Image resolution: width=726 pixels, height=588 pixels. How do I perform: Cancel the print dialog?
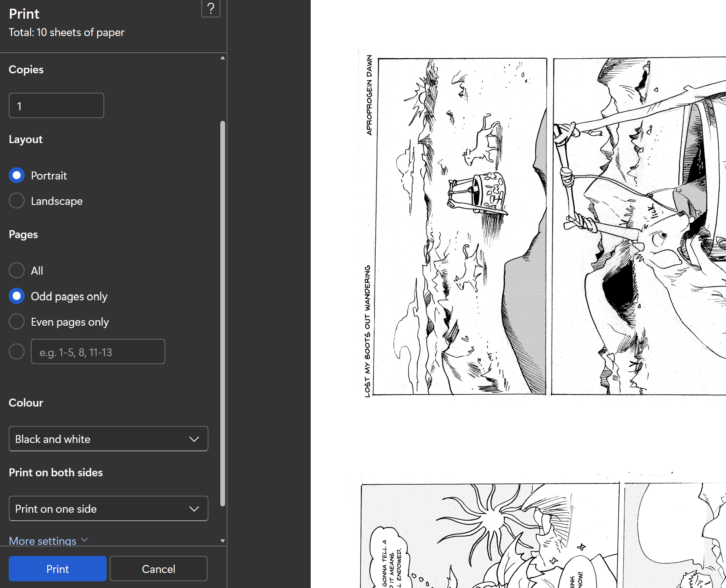coord(159,569)
